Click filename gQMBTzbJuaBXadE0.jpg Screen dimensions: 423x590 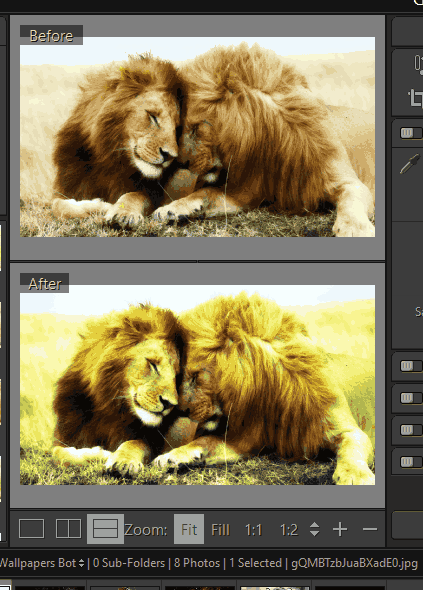click(354, 563)
